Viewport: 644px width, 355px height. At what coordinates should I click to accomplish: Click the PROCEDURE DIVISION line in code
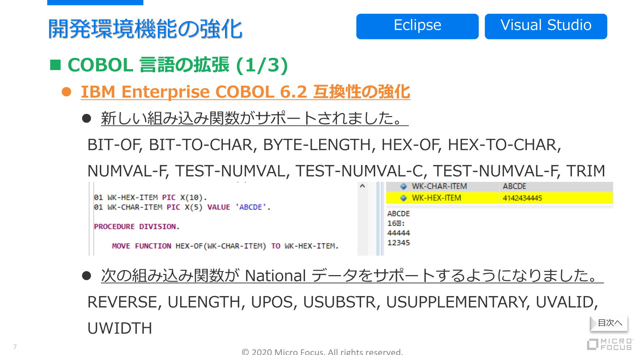pos(136,227)
